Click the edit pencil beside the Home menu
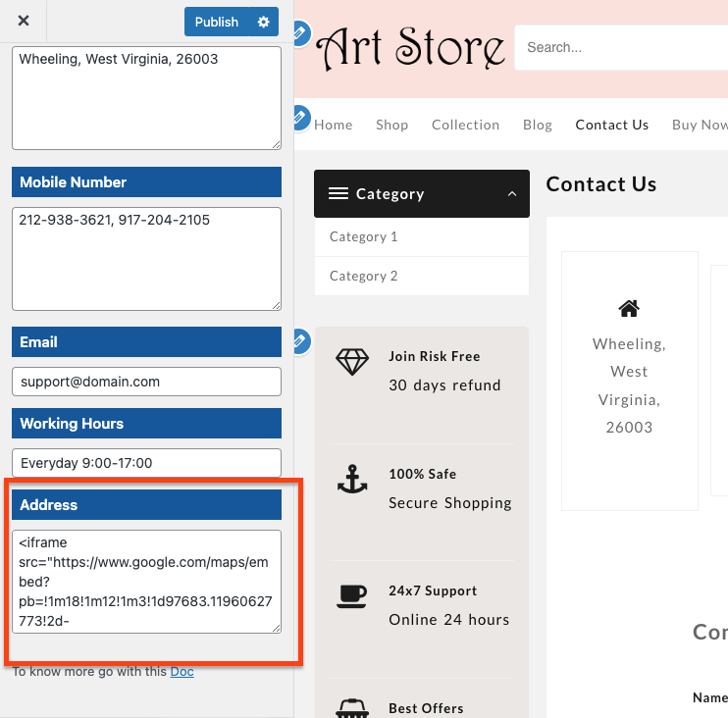This screenshot has height=718, width=728. pyautogui.click(x=300, y=119)
